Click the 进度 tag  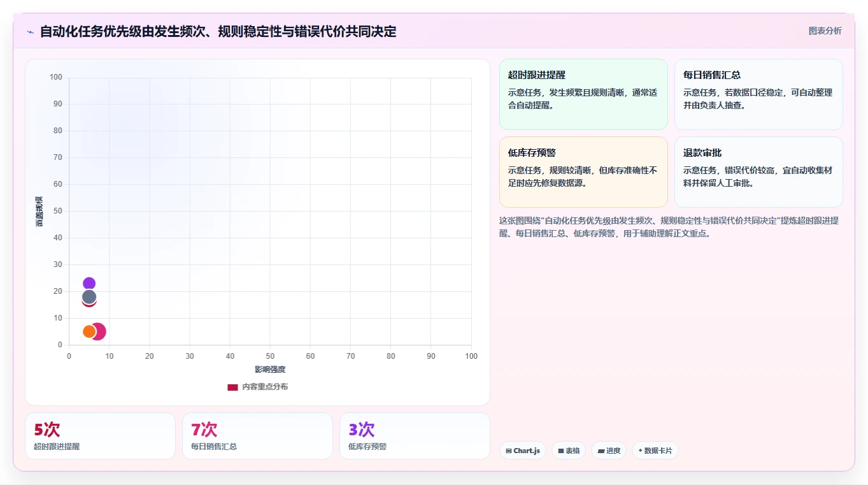click(x=609, y=451)
